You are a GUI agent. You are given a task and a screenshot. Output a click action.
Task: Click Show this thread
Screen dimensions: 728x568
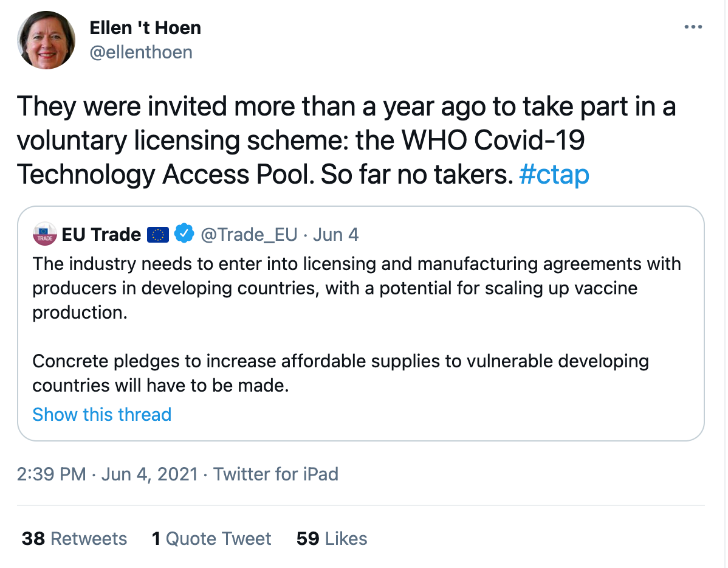pos(101,414)
